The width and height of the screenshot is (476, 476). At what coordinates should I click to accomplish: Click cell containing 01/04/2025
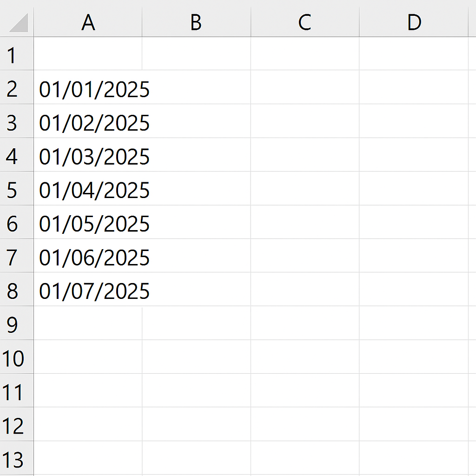tap(88, 189)
